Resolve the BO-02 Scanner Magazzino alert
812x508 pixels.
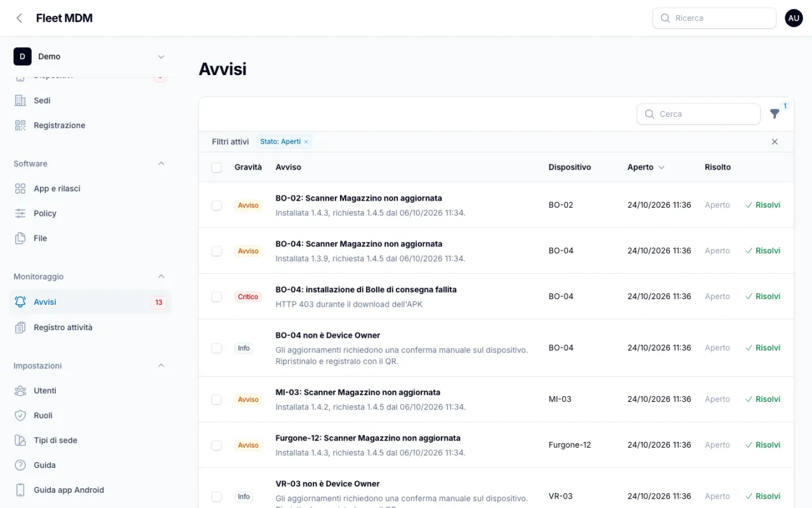click(x=763, y=205)
